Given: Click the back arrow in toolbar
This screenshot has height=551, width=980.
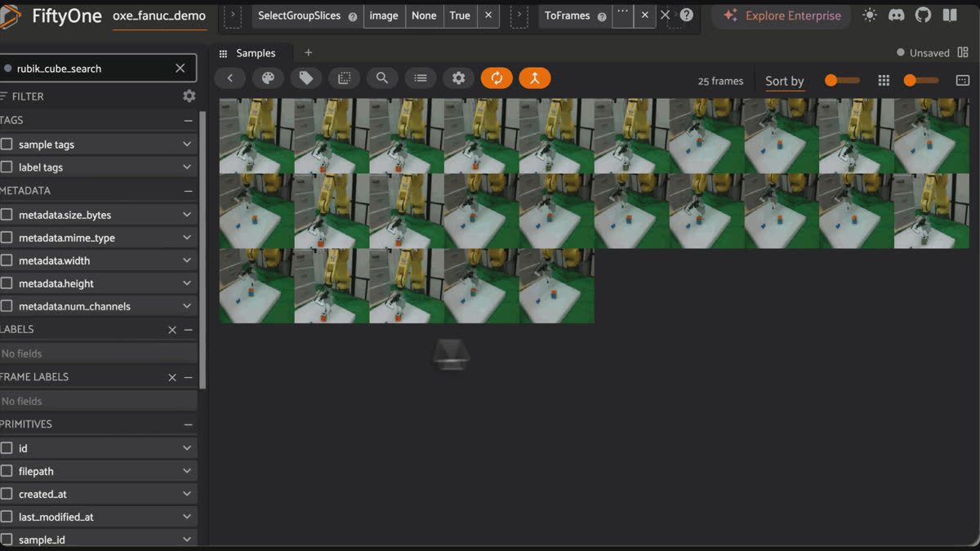Looking at the screenshot, I should coord(230,78).
